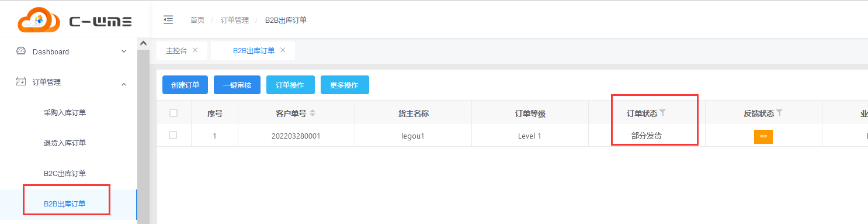This screenshot has height=224, width=868.
Task: Open the 订单操作 dropdown button
Action: click(x=290, y=85)
